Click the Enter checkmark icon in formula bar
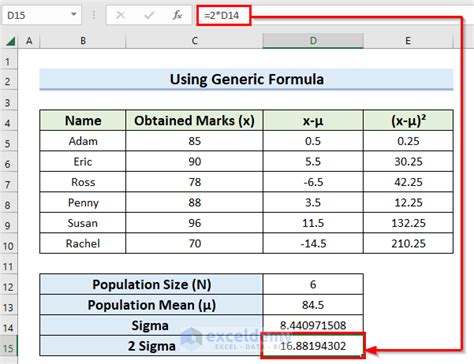This screenshot has width=474, height=364. click(x=149, y=15)
